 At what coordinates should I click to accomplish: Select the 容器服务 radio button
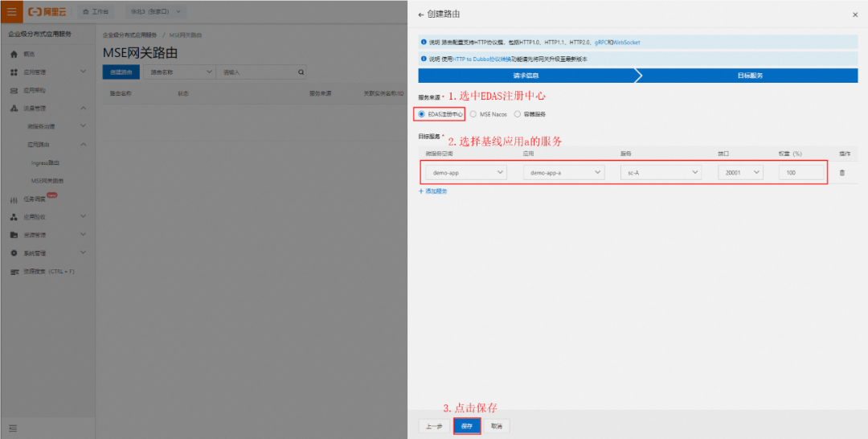(x=517, y=114)
